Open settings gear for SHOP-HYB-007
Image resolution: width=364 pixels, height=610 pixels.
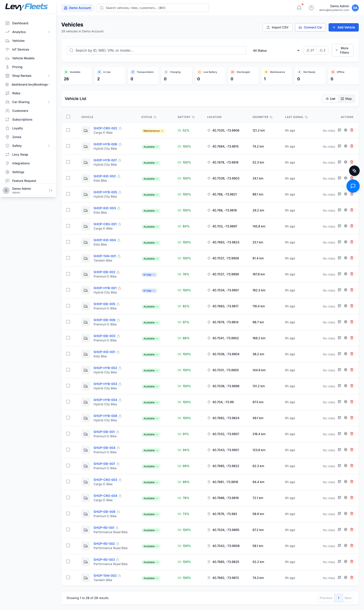[x=346, y=162]
